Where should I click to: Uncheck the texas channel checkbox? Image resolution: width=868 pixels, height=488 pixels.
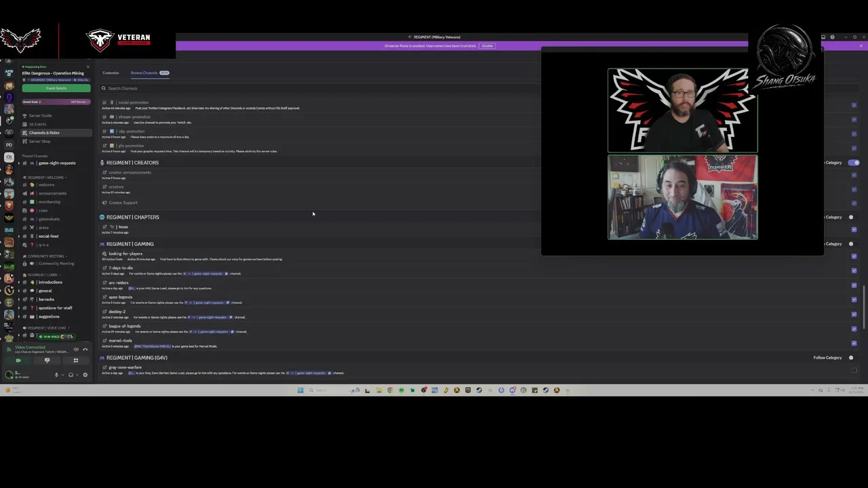click(x=854, y=229)
